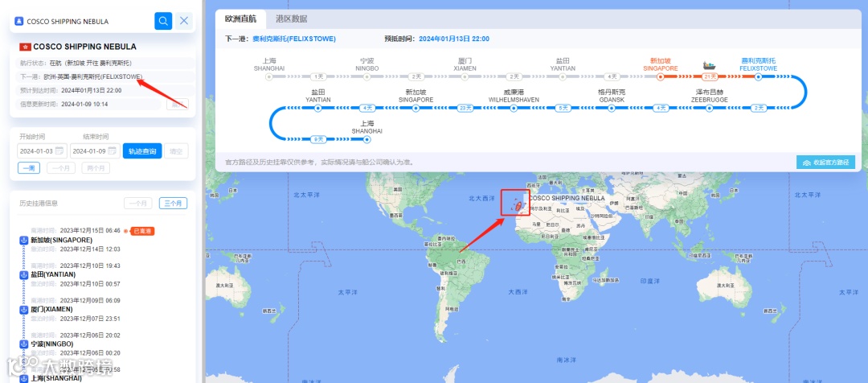The image size is (868, 383).
Task: Select the 一周 time range option
Action: click(x=29, y=168)
